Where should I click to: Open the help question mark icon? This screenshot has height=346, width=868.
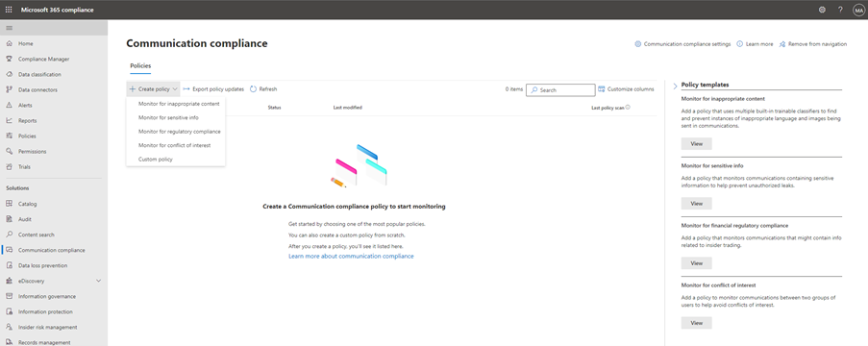point(840,10)
